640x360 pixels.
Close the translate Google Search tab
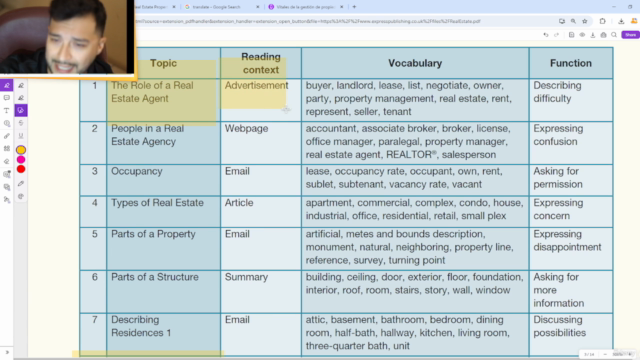pos(258,7)
